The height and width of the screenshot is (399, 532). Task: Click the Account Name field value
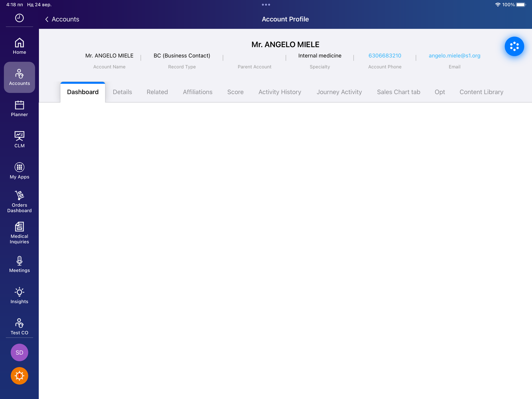point(109,56)
